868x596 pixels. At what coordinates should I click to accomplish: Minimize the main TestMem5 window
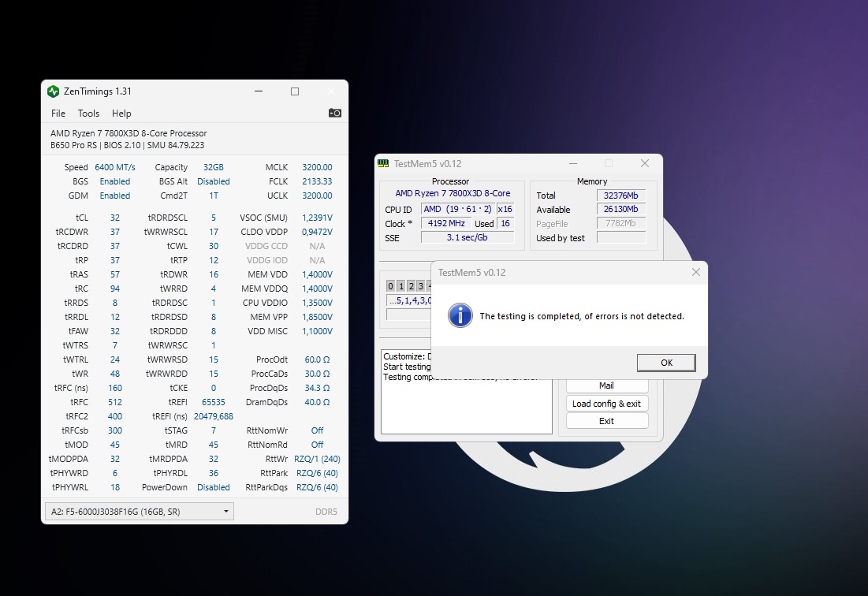[x=573, y=163]
